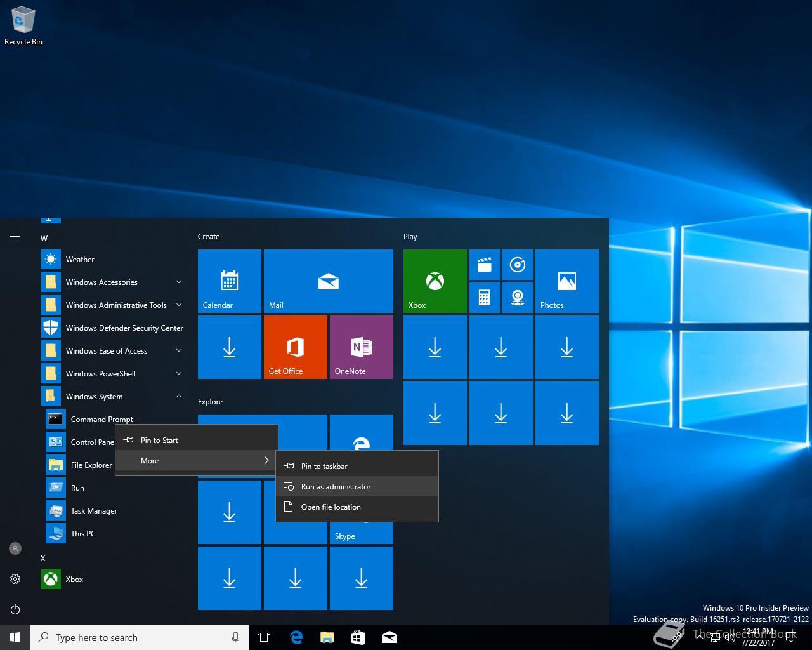Choose Pin to Start in the context menu
This screenshot has width=812, height=650.
point(197,441)
